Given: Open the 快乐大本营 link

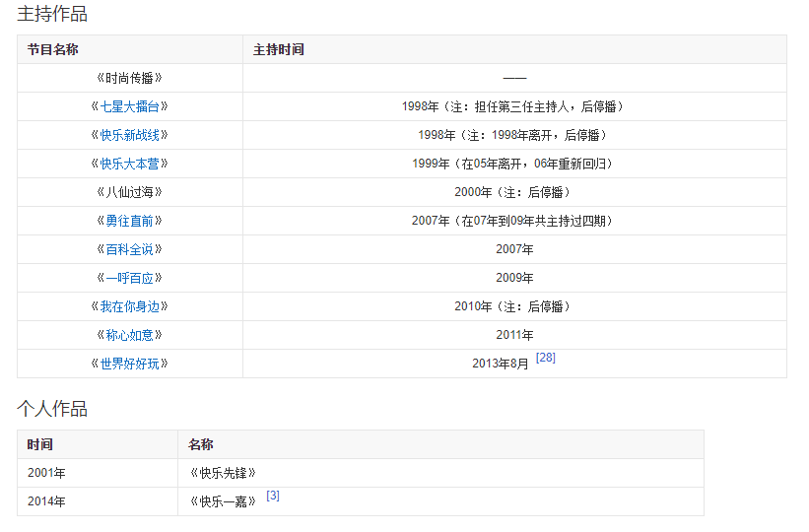Looking at the screenshot, I should 129,164.
